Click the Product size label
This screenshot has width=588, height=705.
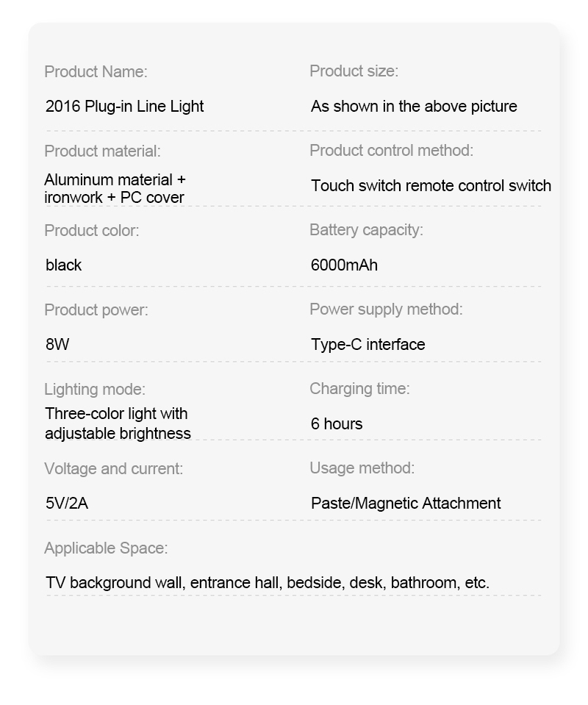[x=354, y=71]
